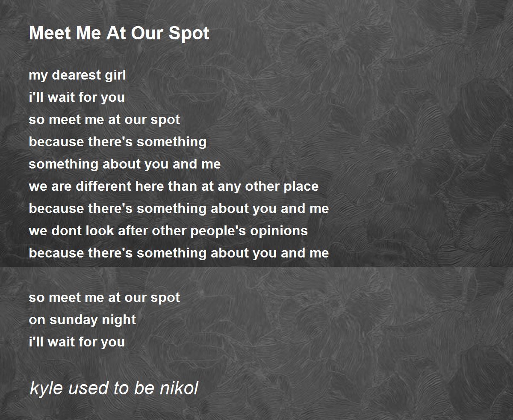Click the short line ending with "because there's something"
This screenshot has width=513, height=420.
[118, 142]
